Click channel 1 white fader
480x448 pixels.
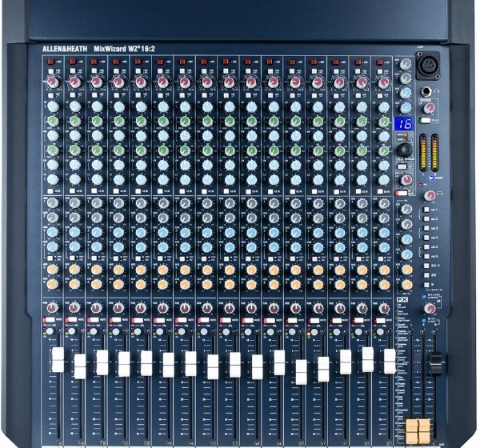click(58, 360)
